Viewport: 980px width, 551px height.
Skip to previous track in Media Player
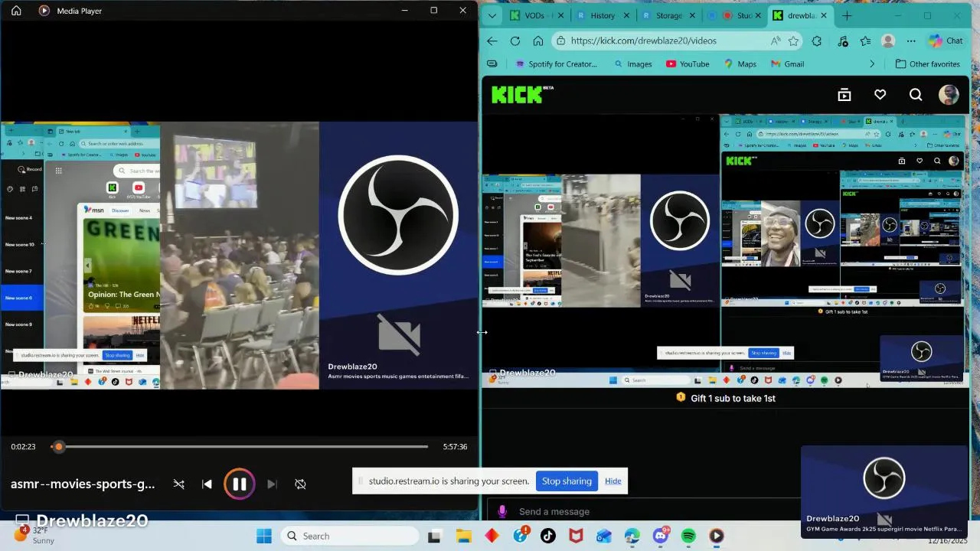click(x=207, y=484)
